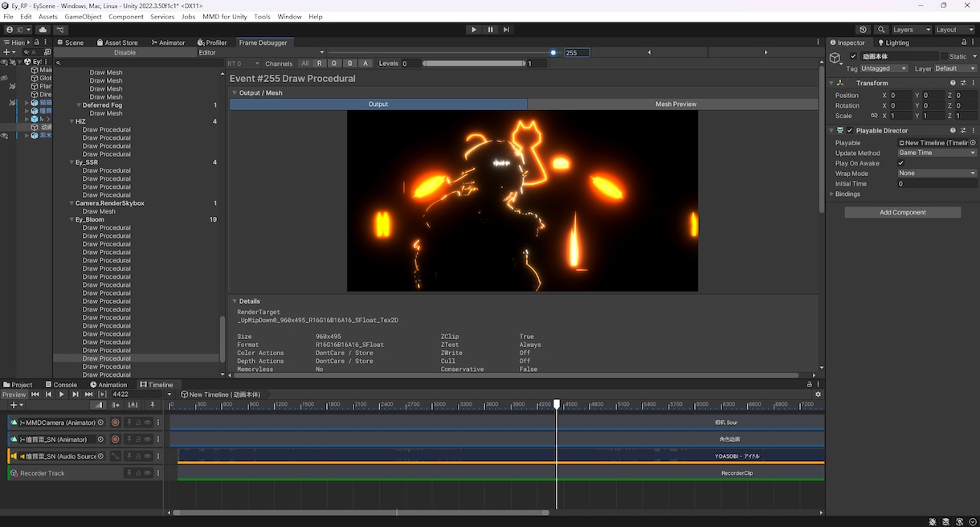Jump to the start of the timeline
This screenshot has height=527, width=980.
tap(35, 394)
